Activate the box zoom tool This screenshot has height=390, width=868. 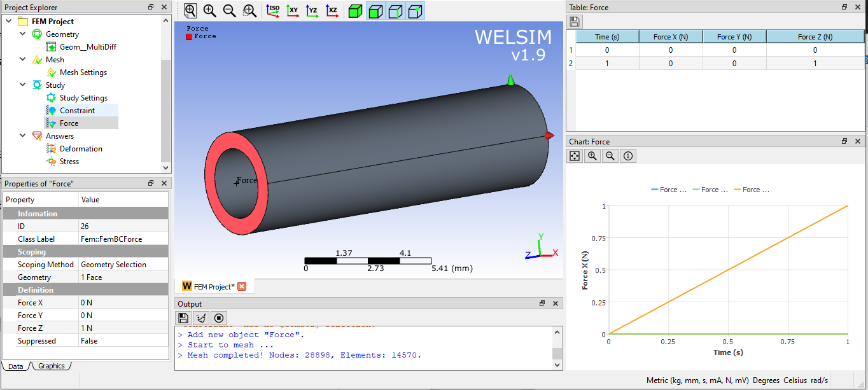pos(250,11)
